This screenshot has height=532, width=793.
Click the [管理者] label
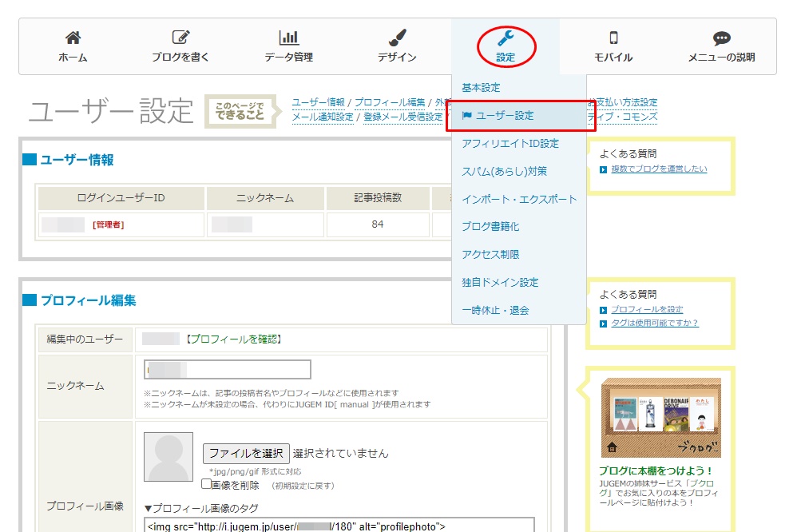(x=109, y=224)
